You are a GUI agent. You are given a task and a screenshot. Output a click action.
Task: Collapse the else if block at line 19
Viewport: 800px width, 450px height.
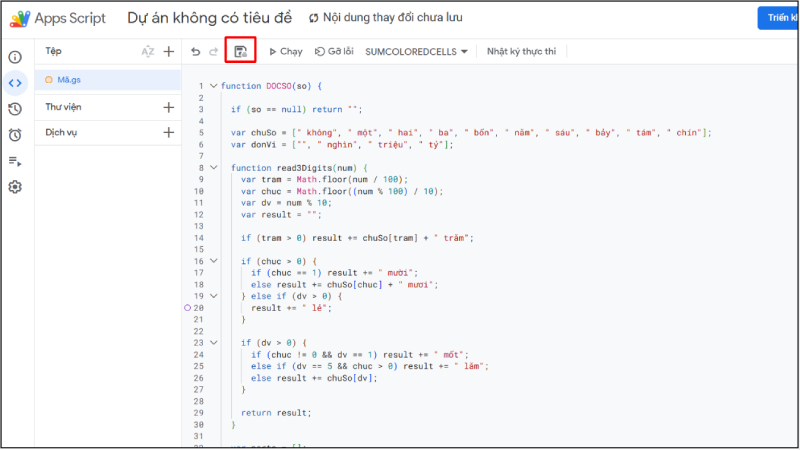214,296
